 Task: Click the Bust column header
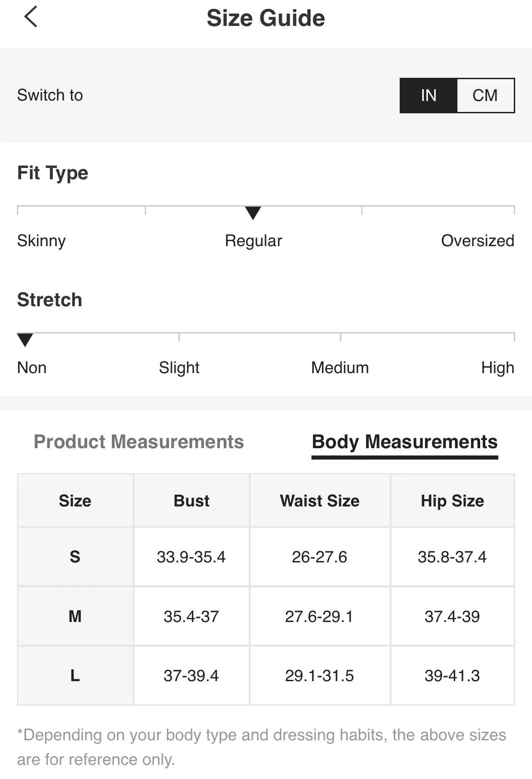[x=191, y=501]
